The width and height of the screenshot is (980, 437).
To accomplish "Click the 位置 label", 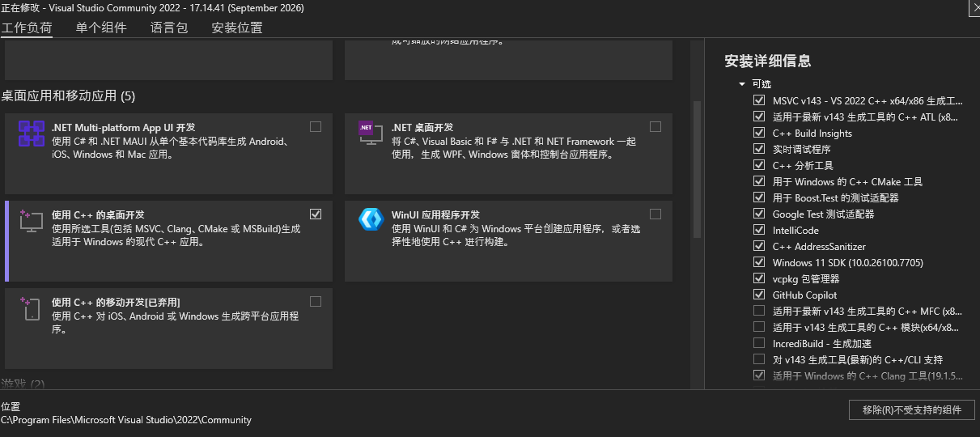I will pyautogui.click(x=11, y=406).
